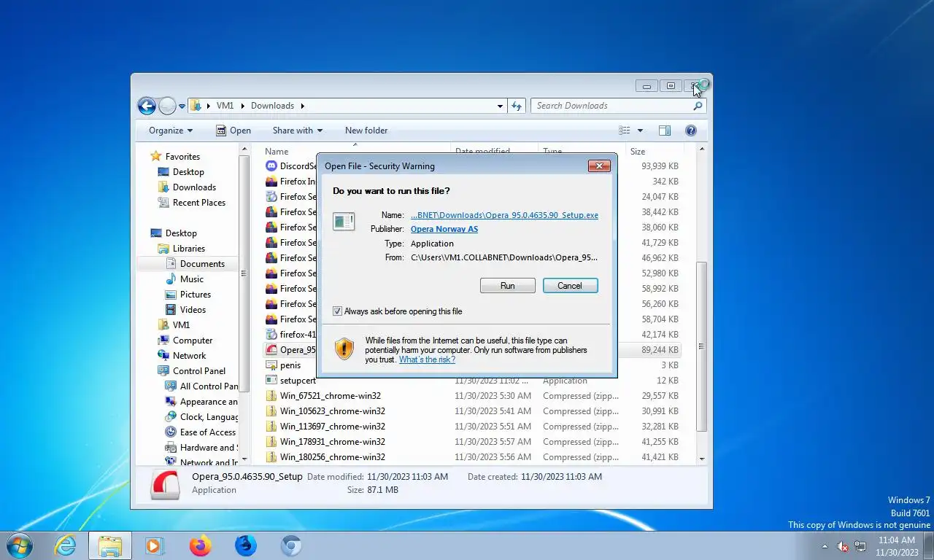The height and width of the screenshot is (560, 934).
Task: Select All Control Panel Items in tree
Action: pos(201,386)
